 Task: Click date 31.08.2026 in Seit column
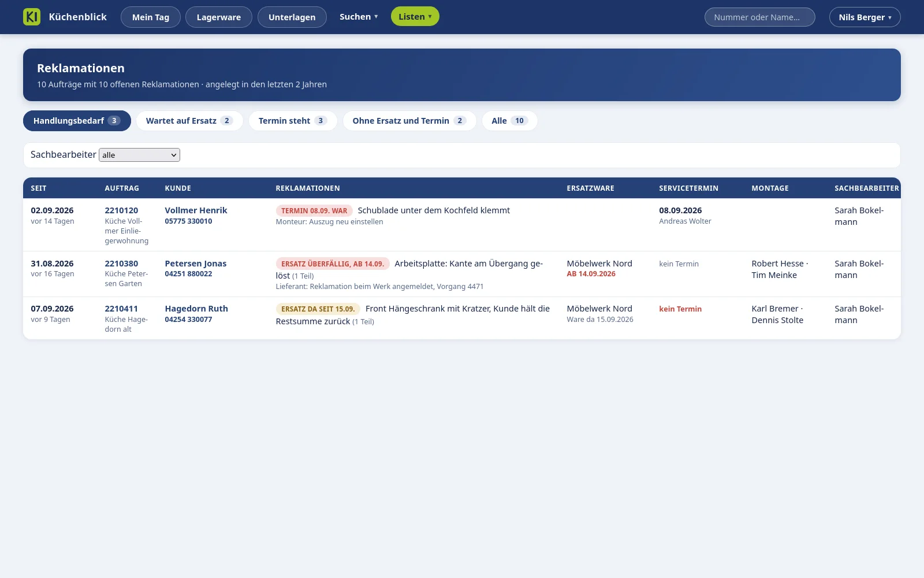(x=52, y=264)
